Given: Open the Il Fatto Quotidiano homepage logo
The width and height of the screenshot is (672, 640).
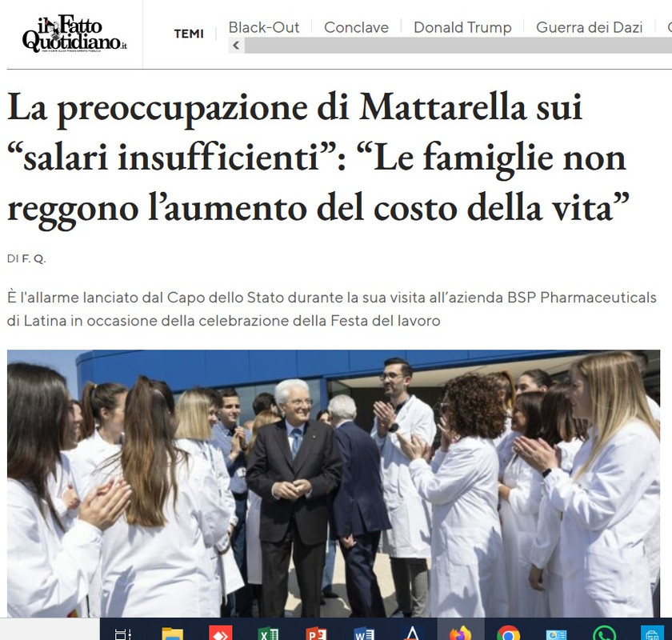Looking at the screenshot, I should (74, 34).
